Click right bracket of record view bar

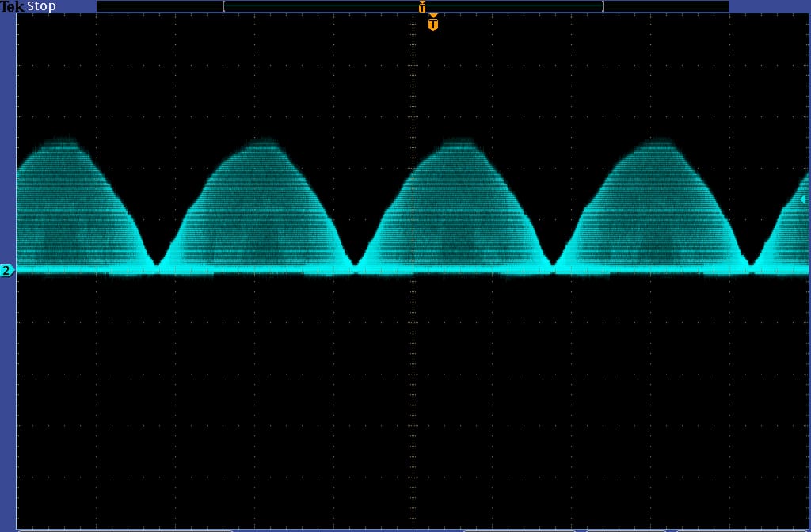coord(603,6)
